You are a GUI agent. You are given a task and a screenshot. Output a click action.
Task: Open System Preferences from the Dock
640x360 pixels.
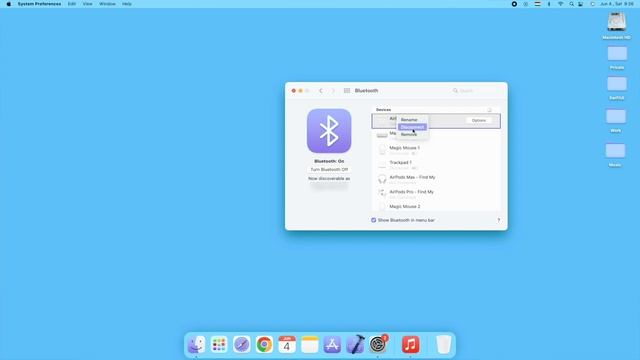click(x=378, y=344)
